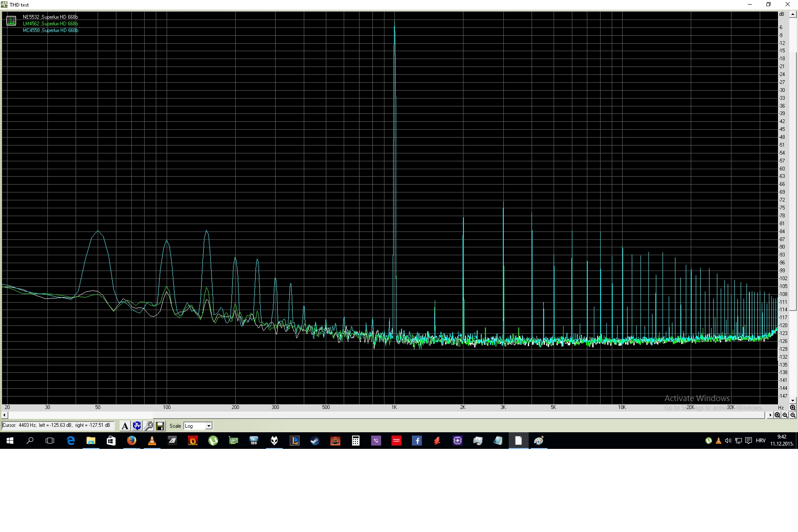Save the graph with the floppy disk icon
This screenshot has height=532, width=798.
160,426
